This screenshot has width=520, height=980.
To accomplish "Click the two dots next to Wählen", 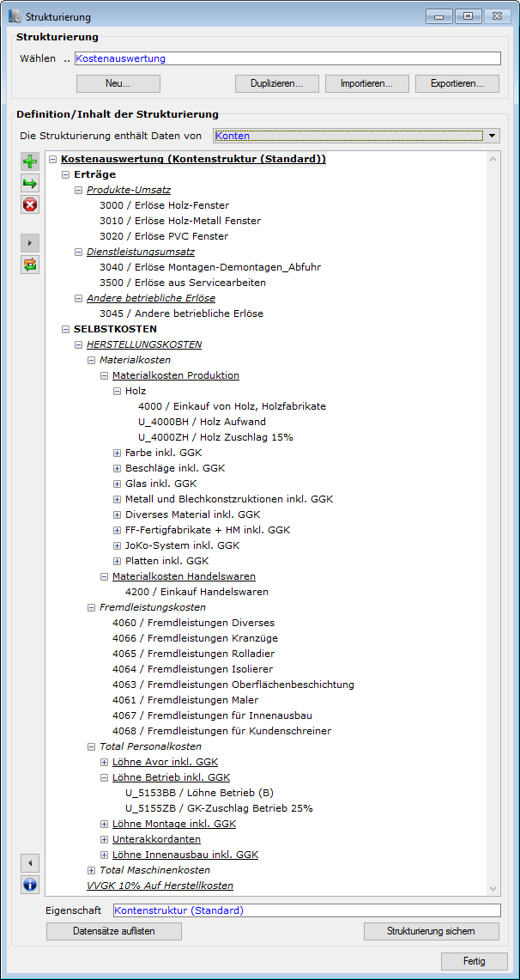I will pyautogui.click(x=66, y=59).
